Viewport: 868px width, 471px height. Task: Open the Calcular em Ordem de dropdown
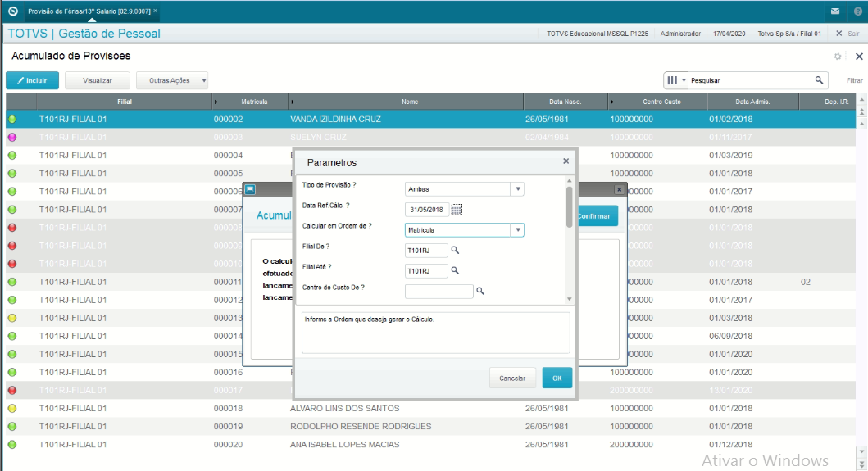[517, 229]
